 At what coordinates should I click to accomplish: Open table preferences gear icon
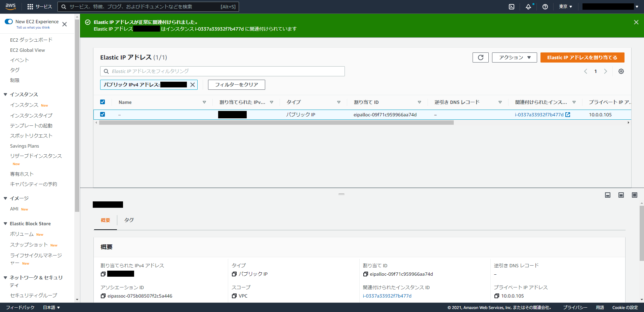coord(621,71)
